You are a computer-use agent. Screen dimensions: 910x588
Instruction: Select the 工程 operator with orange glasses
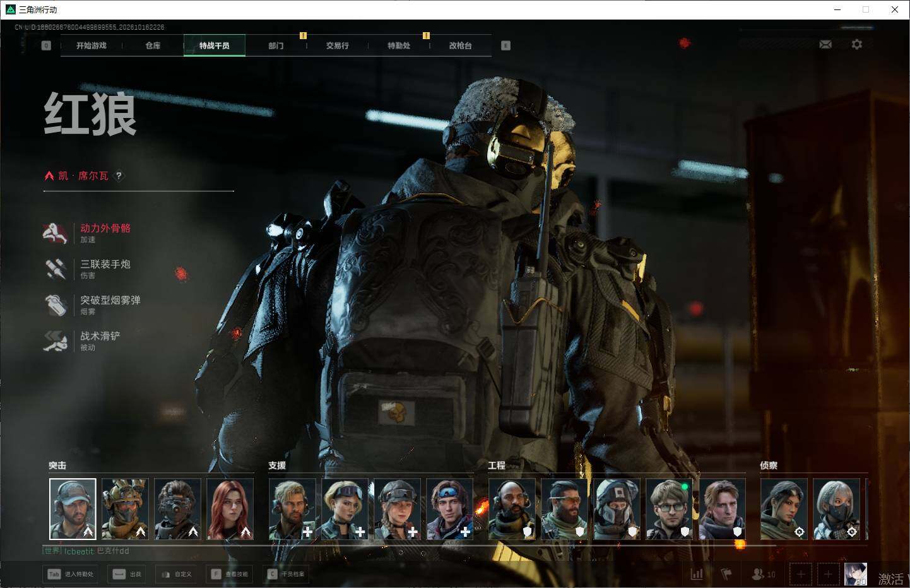pyautogui.click(x=564, y=509)
